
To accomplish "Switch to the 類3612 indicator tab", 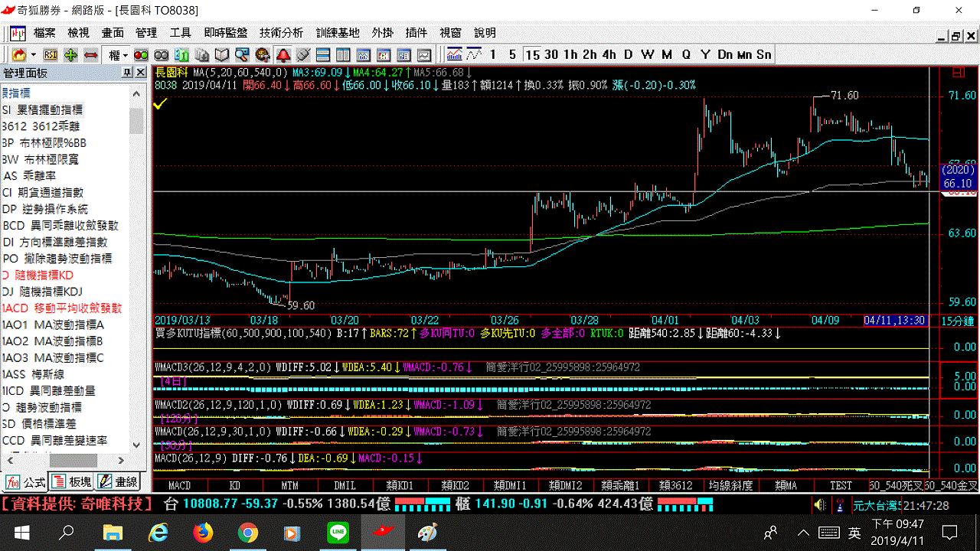I will pos(675,485).
